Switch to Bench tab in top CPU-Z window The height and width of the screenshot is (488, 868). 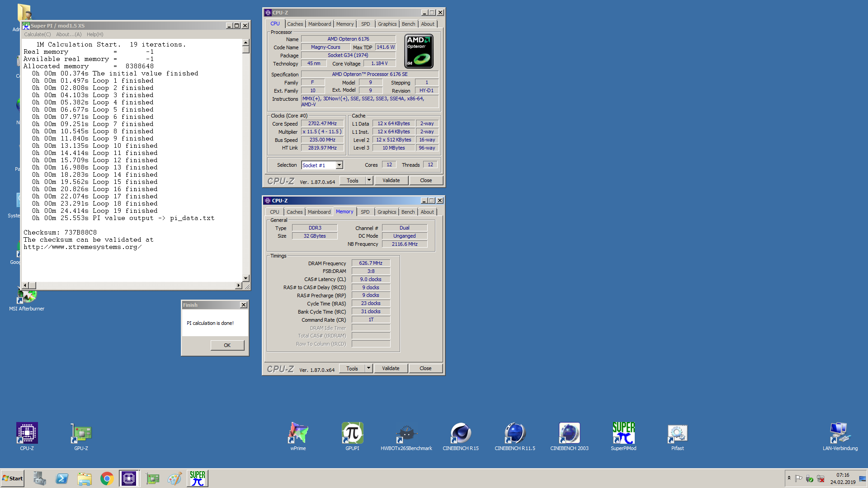(x=408, y=24)
